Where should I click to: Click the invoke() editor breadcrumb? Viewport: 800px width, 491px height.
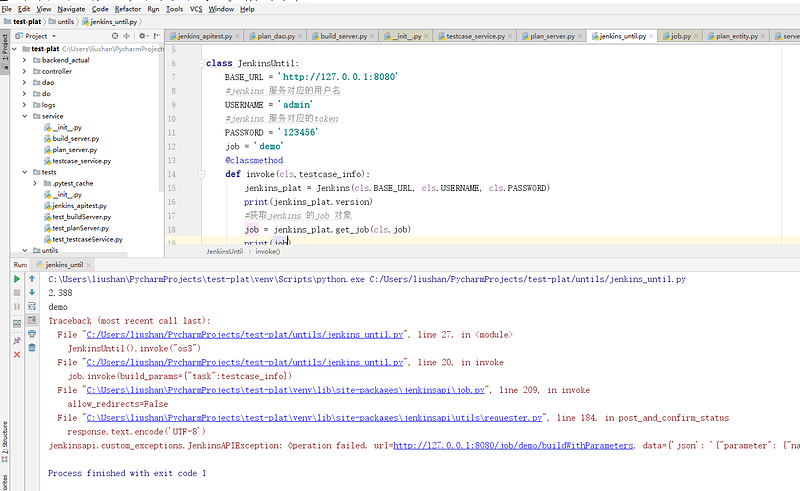(268, 252)
